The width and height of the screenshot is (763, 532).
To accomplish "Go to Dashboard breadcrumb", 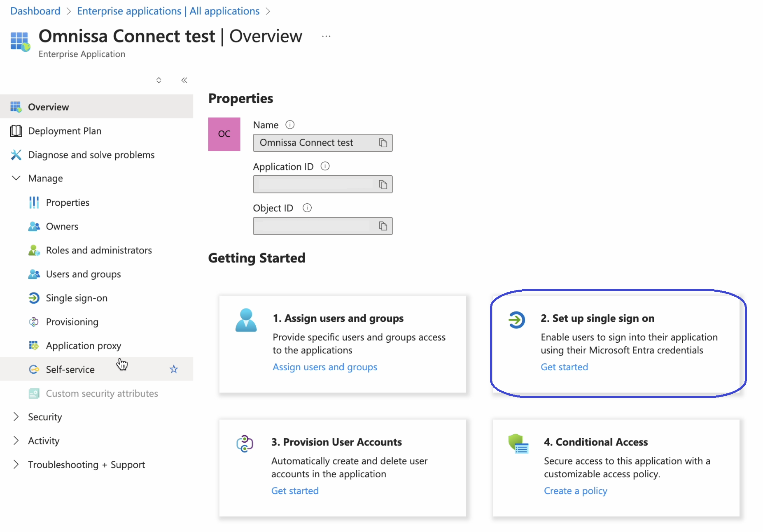I will click(x=35, y=11).
